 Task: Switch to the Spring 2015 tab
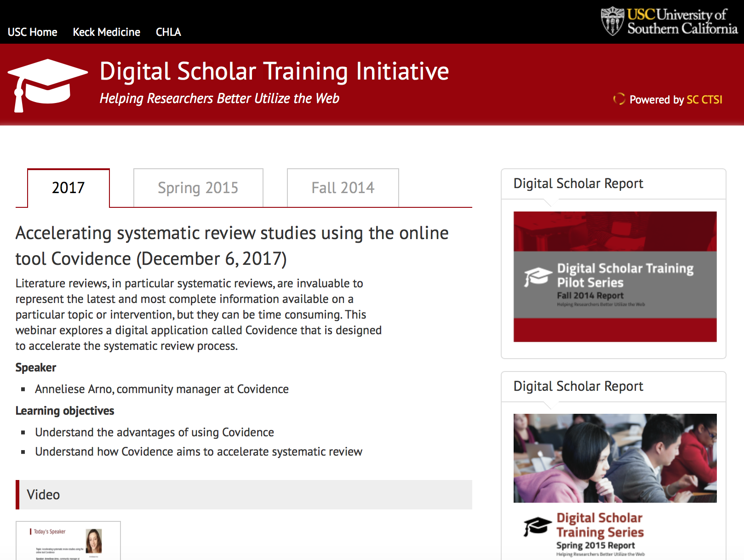198,188
